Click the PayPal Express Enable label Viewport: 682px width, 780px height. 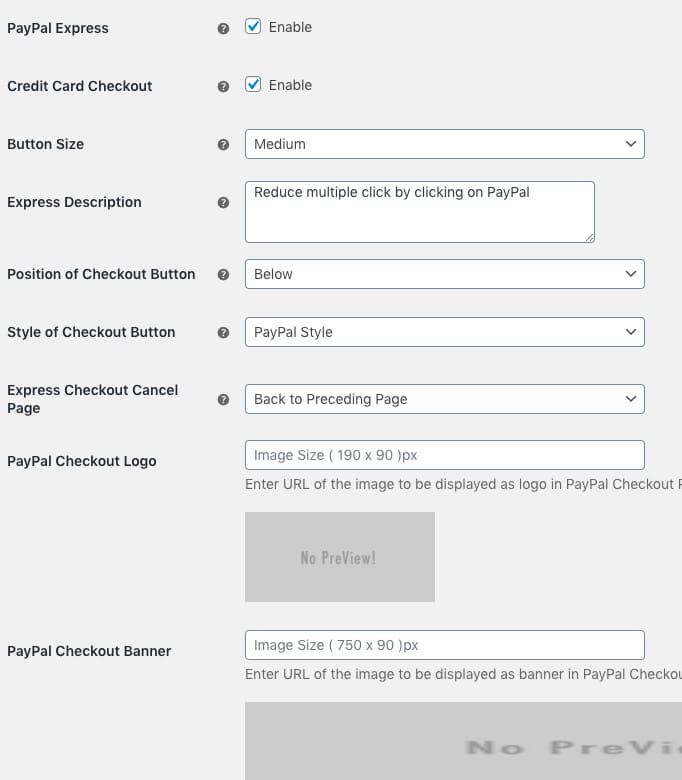(290, 27)
